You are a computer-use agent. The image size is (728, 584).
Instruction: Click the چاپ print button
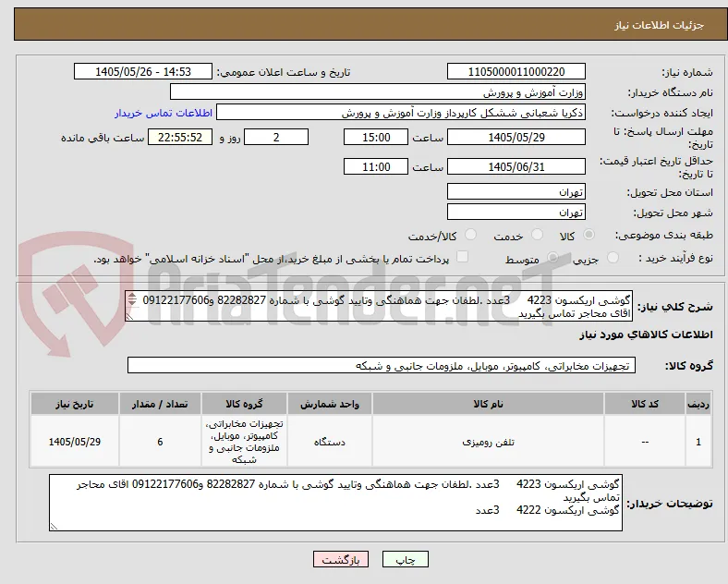click(x=406, y=559)
